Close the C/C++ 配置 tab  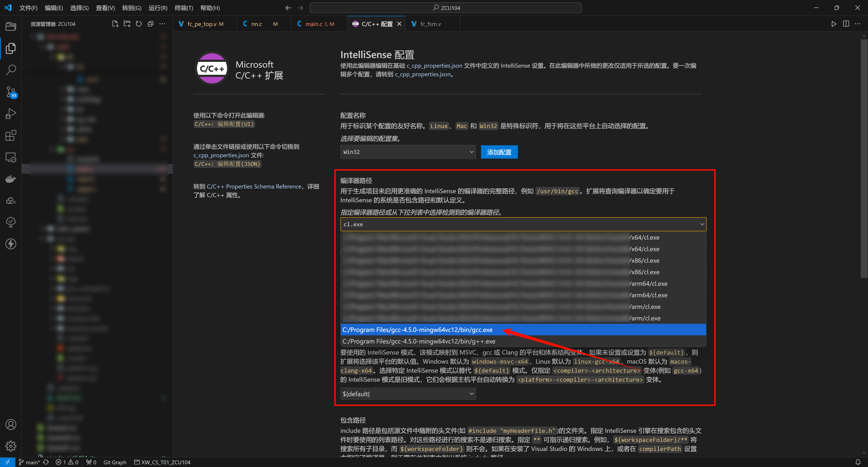399,24
